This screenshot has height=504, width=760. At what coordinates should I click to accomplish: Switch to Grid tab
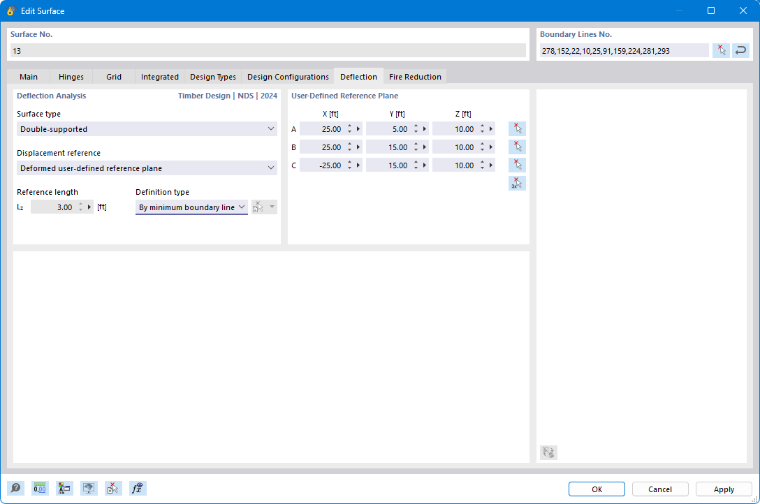click(114, 77)
